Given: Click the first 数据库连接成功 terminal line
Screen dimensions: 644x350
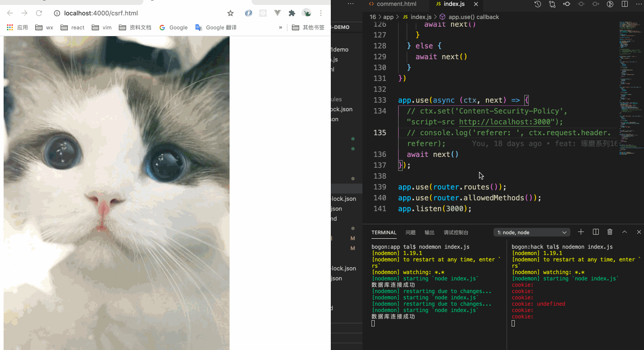Looking at the screenshot, I should pyautogui.click(x=393, y=285).
